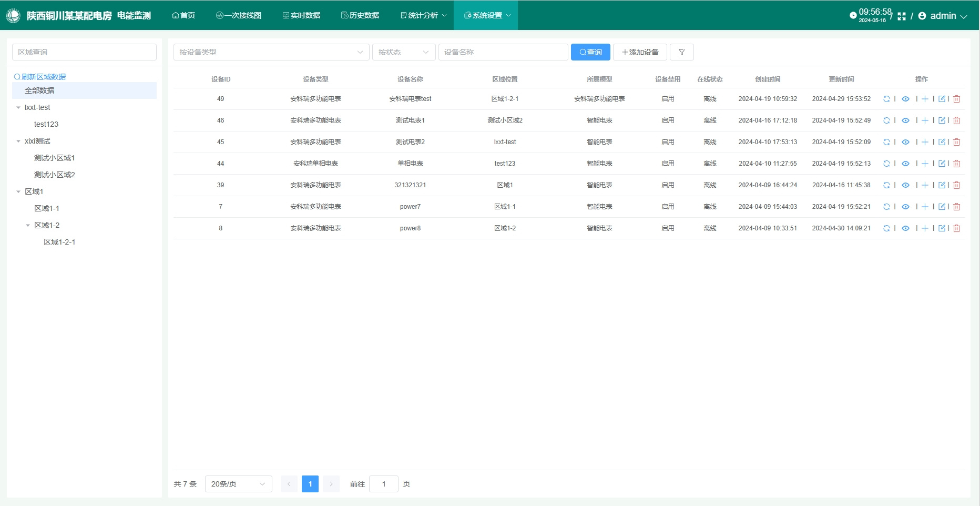Click the 查询 search button
This screenshot has height=506, width=980.
[590, 52]
